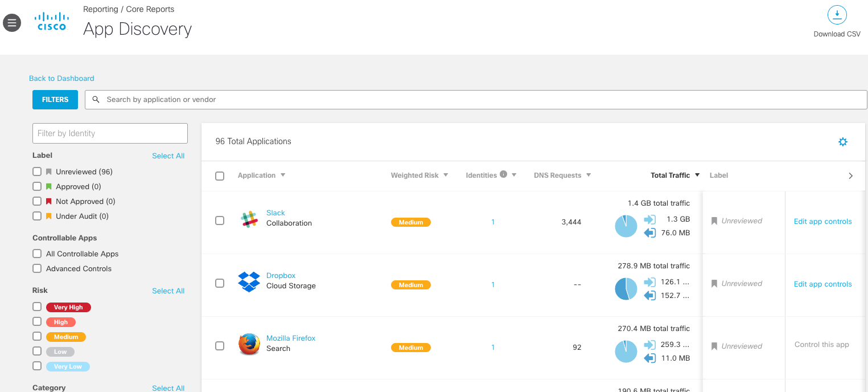Open the Mozilla Firefox application link
This screenshot has width=868, height=392.
click(291, 338)
